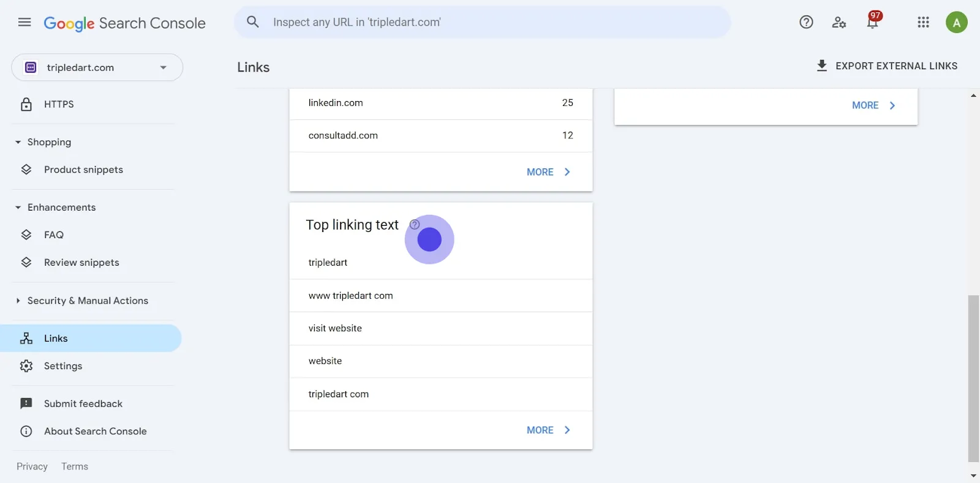Click the Submit feedback speech icon

tap(26, 403)
